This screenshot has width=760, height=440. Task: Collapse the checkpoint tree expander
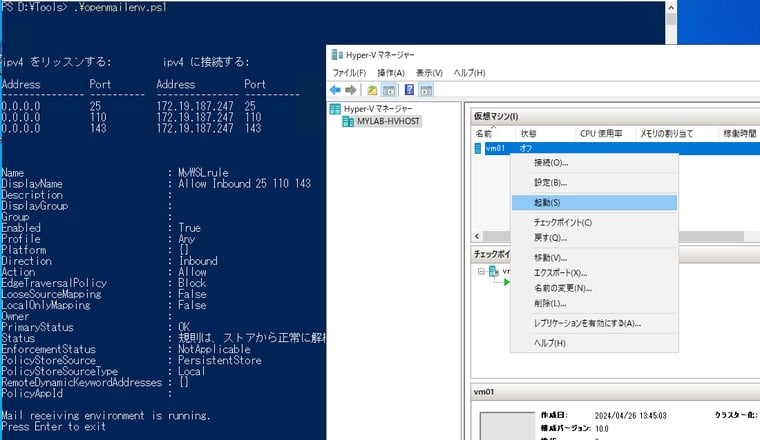[481, 271]
